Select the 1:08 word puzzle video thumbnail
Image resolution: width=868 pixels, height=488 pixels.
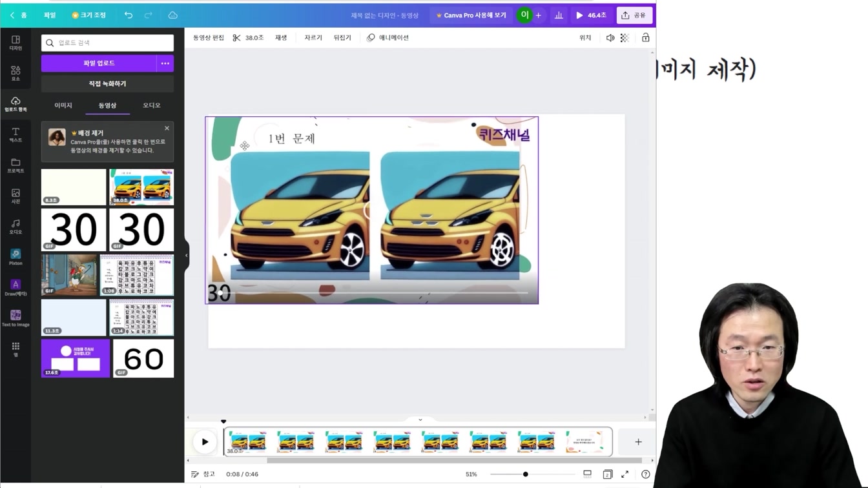137,275
